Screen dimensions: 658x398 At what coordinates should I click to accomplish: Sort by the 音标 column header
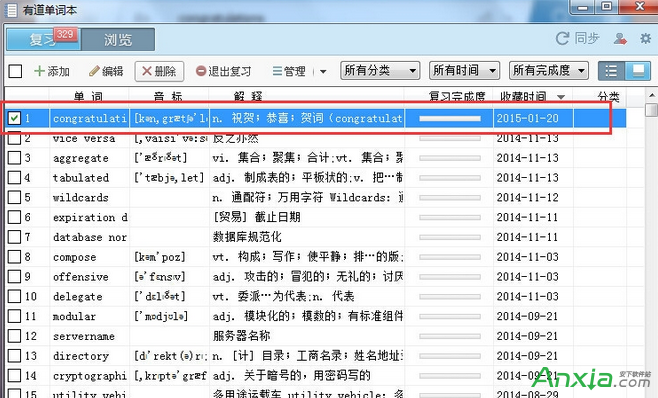click(x=168, y=97)
